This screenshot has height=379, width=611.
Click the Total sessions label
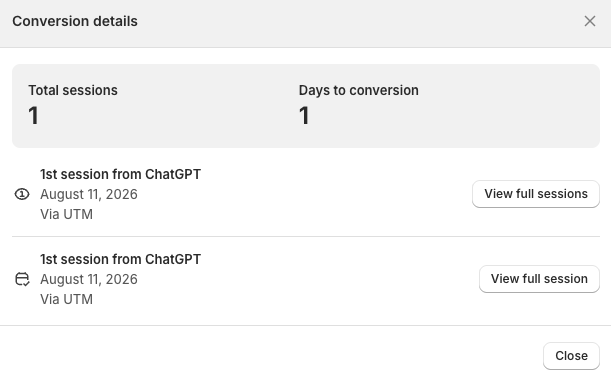coord(73,90)
